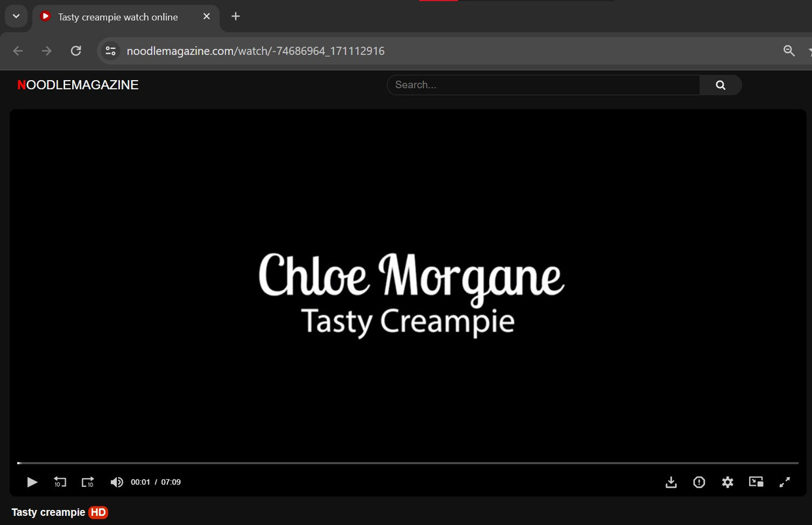Report the video via the exclamation icon
The width and height of the screenshot is (812, 525).
click(699, 482)
